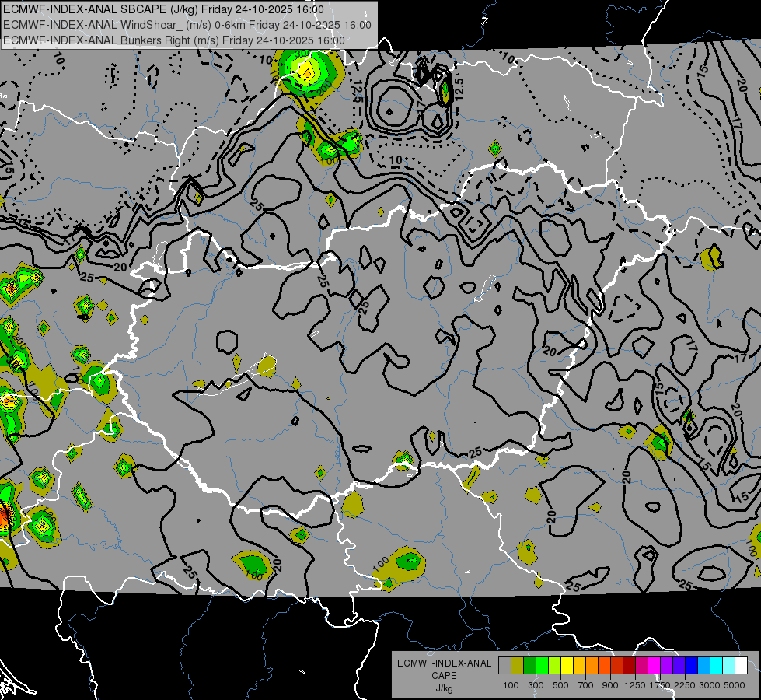The width and height of the screenshot is (761, 700).
Task: Select the gray legend swatch below 100
Action: 504,666
